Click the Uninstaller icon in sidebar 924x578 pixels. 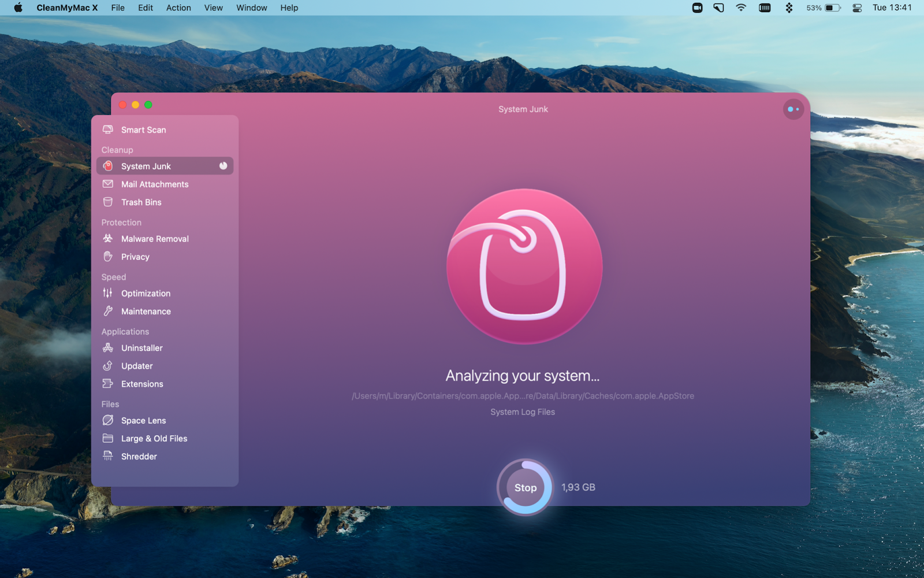pos(108,347)
